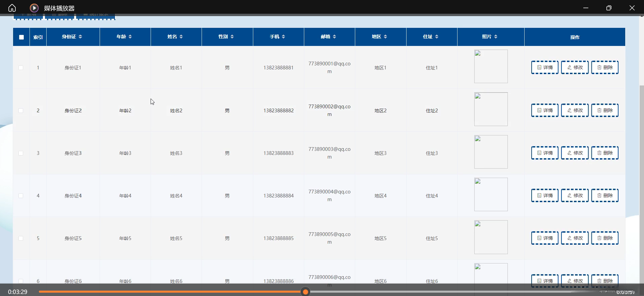Click the sort arrows next to 姓名

click(181, 37)
